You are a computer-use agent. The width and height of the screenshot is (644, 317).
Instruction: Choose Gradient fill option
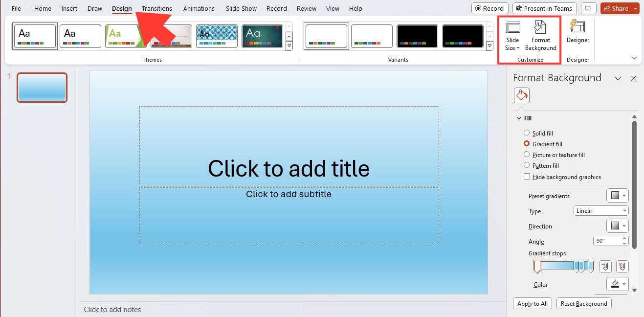(543, 144)
